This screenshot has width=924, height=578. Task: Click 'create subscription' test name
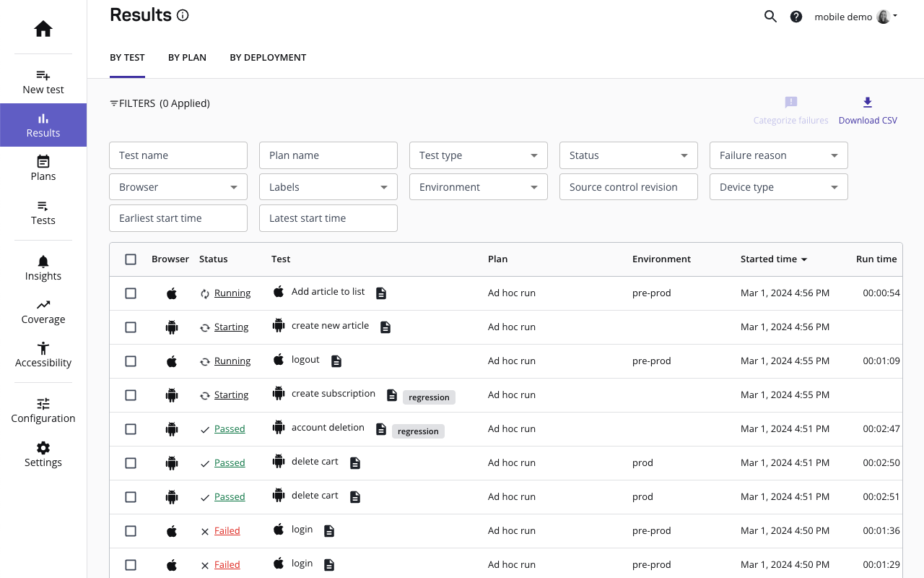(334, 394)
